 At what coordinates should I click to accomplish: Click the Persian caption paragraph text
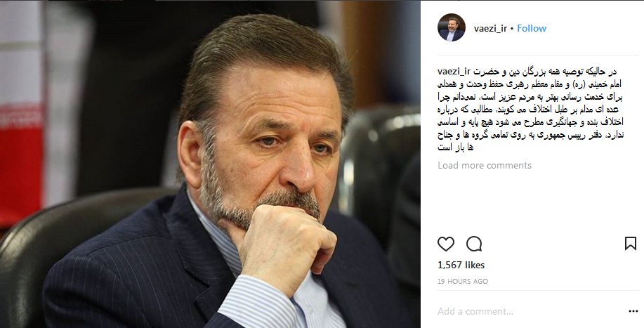[530, 109]
